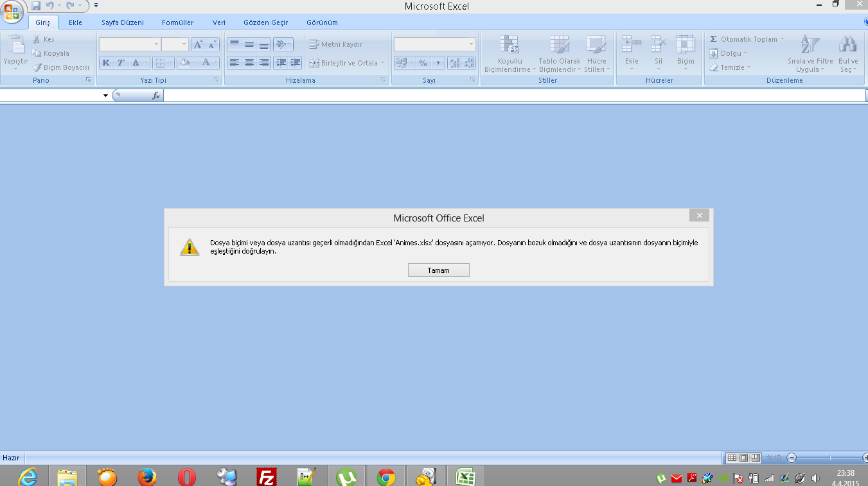Toggle center text alignment
868x486 pixels.
[249, 63]
